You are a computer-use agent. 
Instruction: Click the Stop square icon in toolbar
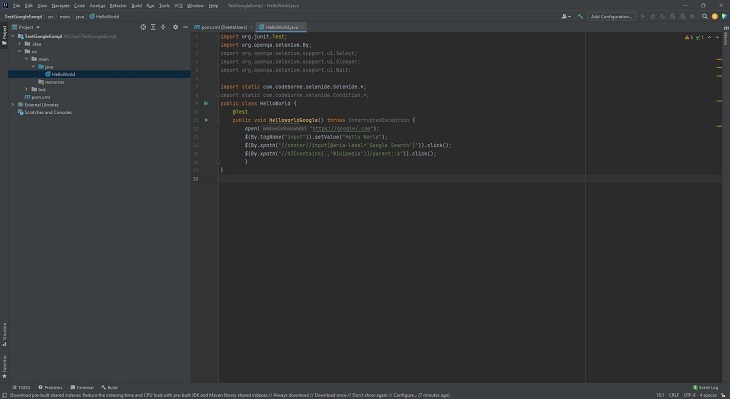(x=692, y=16)
